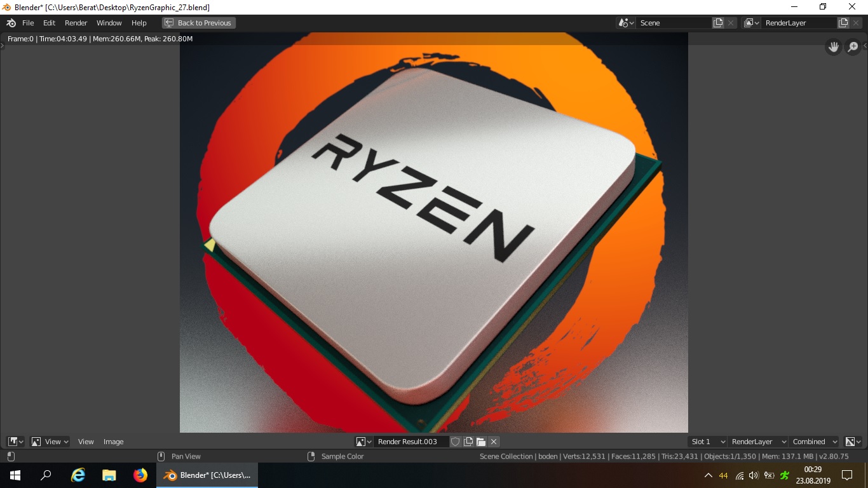The image size is (868, 488).
Task: Show hidden tray icons chevron
Action: coord(709,475)
